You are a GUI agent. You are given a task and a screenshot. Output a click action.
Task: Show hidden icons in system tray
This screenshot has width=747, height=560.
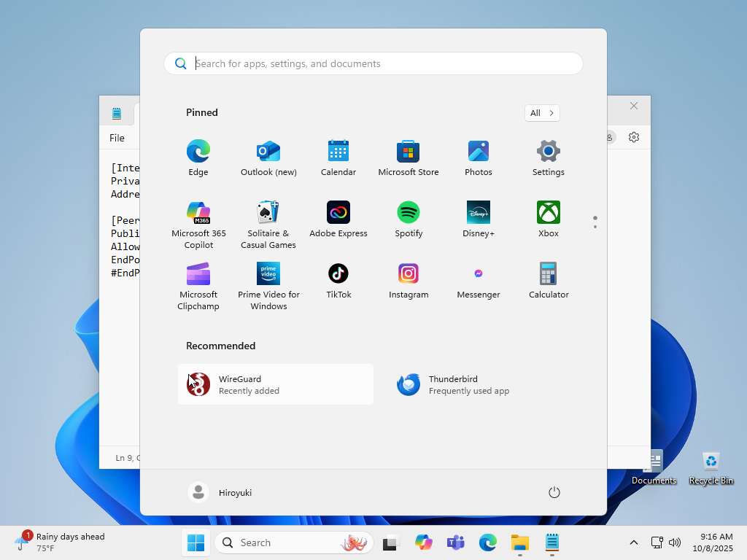633,542
